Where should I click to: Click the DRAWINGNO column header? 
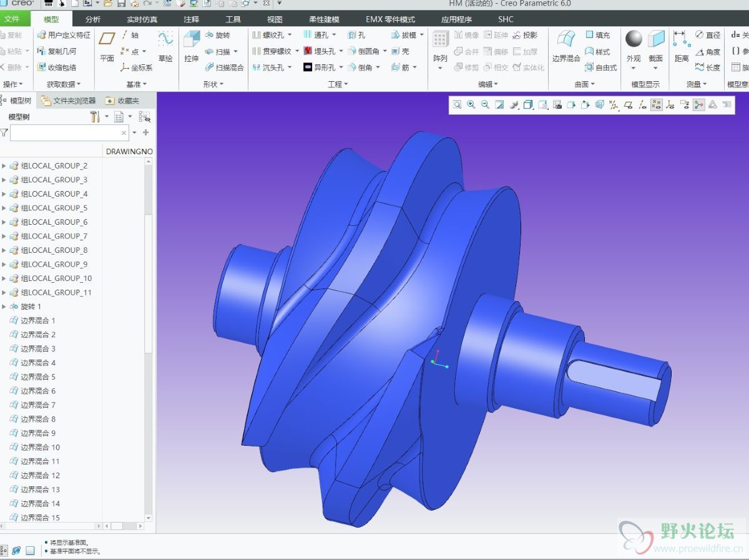tap(129, 152)
